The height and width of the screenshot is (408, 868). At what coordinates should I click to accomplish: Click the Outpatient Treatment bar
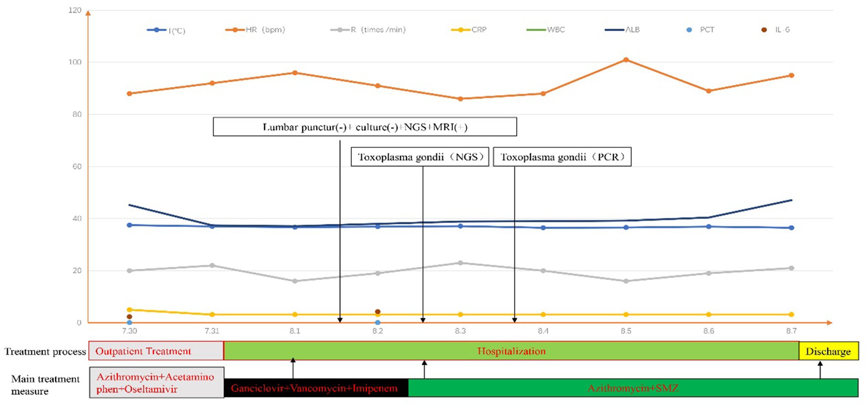pyautogui.click(x=156, y=351)
